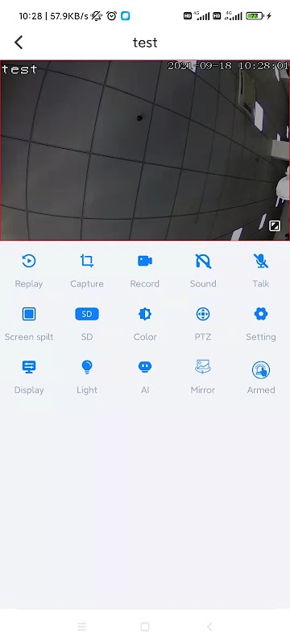
Task: Tap the Android back navigation button
Action: (x=209, y=626)
